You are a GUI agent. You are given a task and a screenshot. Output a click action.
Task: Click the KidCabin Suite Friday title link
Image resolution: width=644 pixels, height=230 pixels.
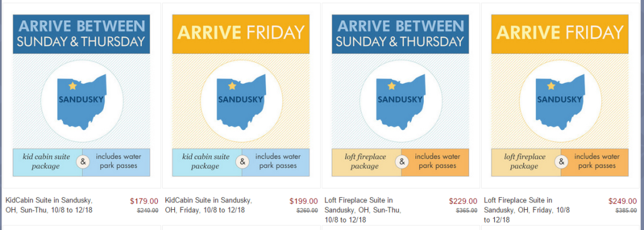[x=209, y=205]
